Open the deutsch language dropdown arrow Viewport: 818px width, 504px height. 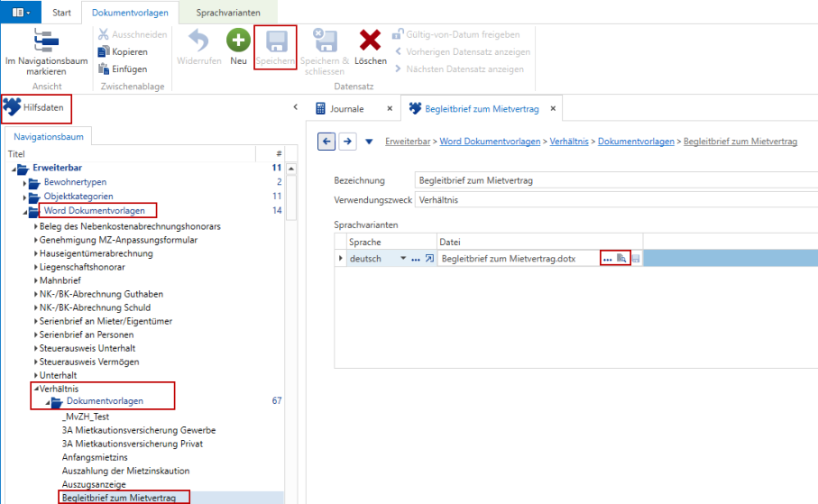point(403,258)
